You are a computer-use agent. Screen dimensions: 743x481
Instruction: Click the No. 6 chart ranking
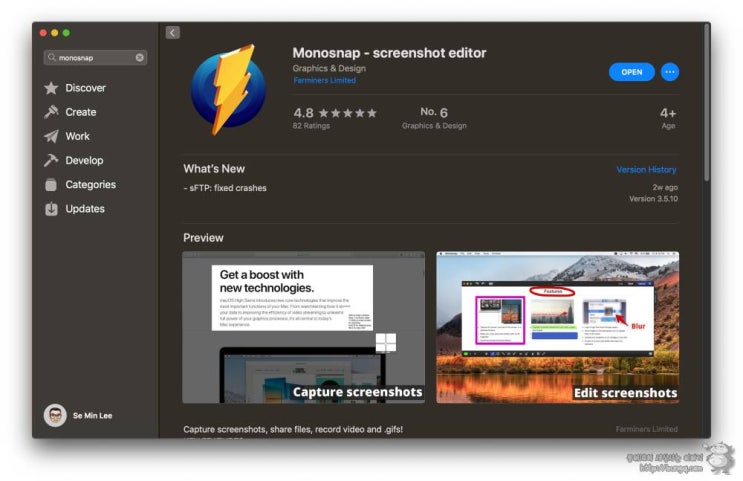point(434,112)
